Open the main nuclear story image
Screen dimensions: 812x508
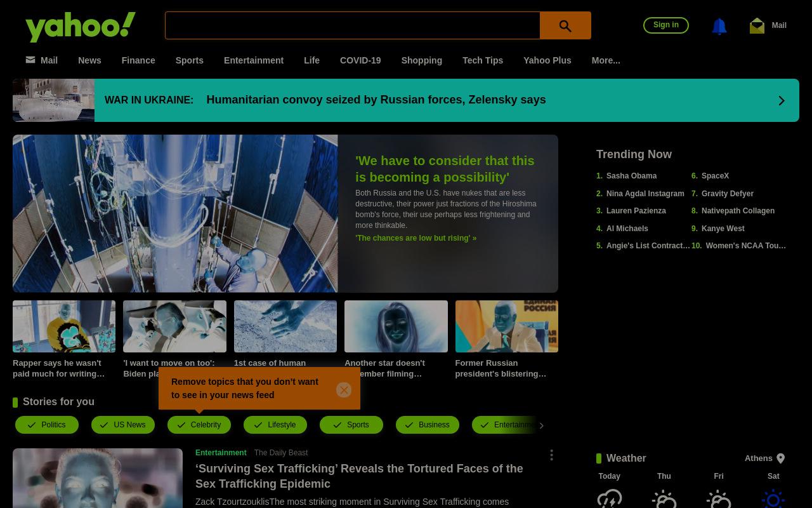point(175,213)
